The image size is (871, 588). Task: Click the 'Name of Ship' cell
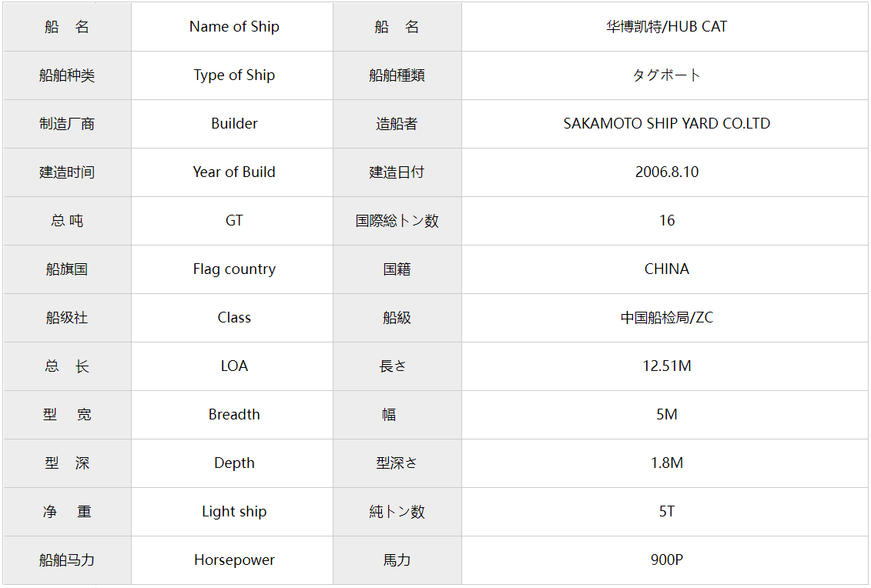pyautogui.click(x=233, y=27)
